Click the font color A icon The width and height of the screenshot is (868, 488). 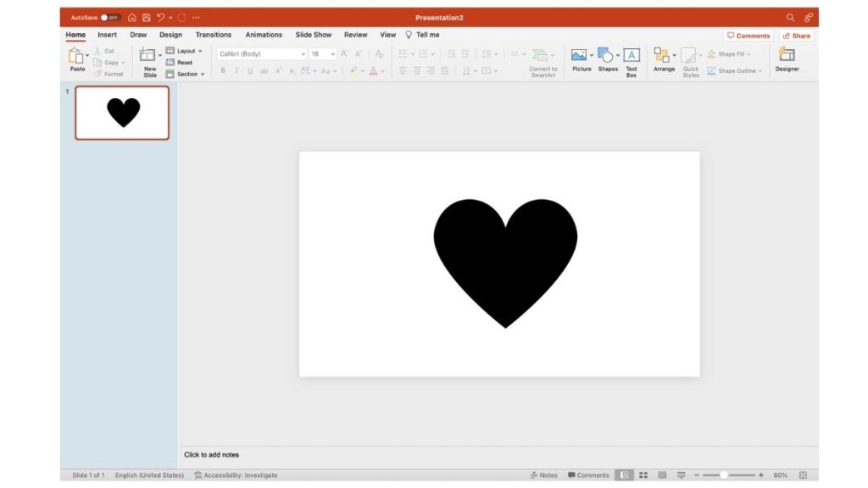pos(373,71)
